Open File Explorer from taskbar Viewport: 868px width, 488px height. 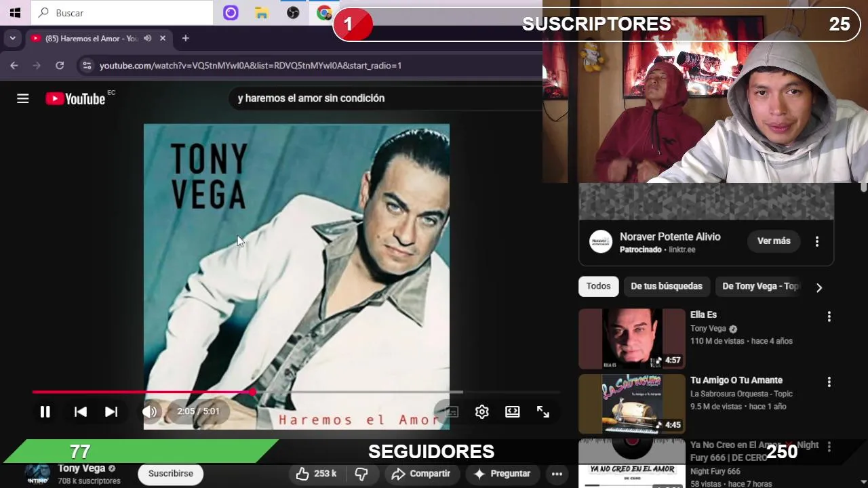[262, 13]
